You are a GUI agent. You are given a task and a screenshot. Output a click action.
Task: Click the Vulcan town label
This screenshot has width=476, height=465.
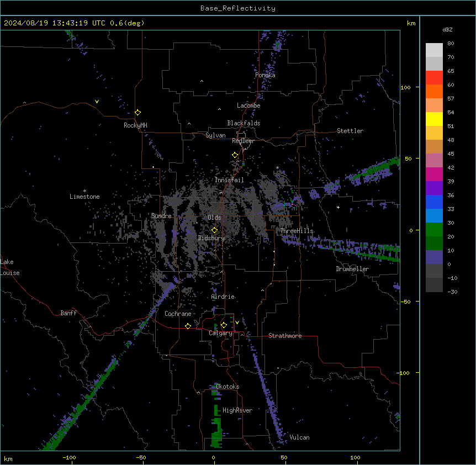click(300, 437)
